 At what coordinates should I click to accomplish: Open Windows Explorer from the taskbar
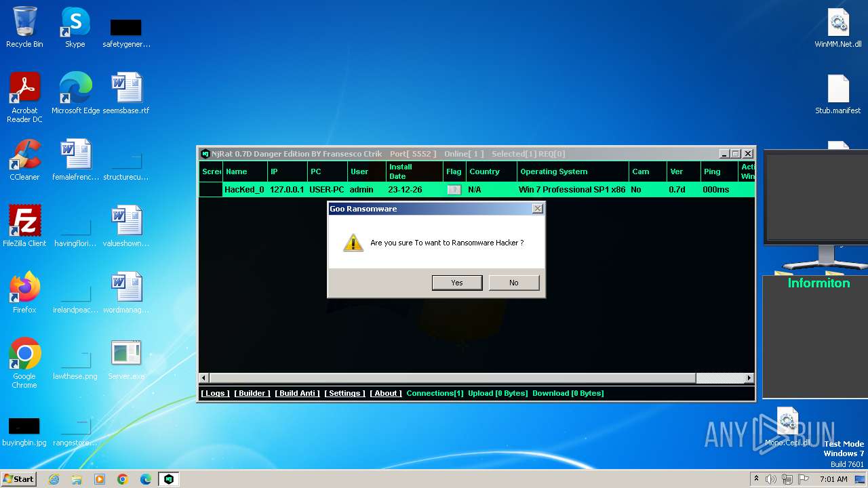(77, 479)
